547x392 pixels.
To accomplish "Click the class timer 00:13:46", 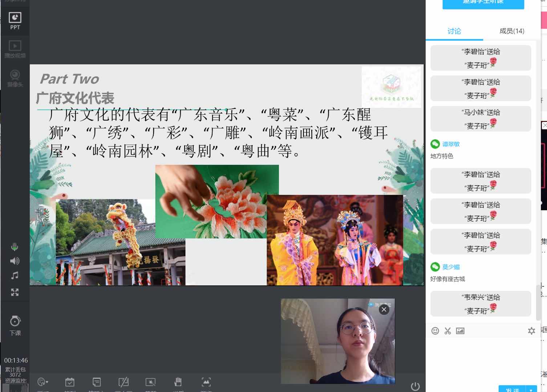I will pyautogui.click(x=16, y=360).
